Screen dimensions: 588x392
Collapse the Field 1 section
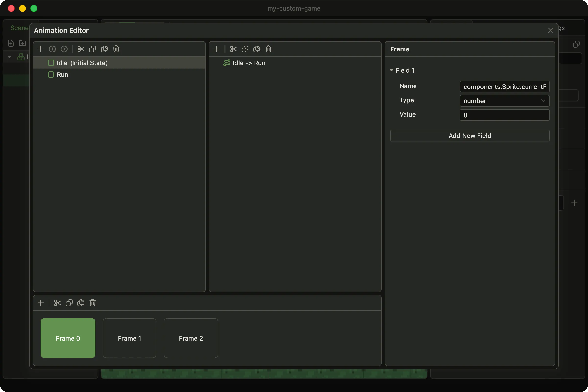pos(392,70)
